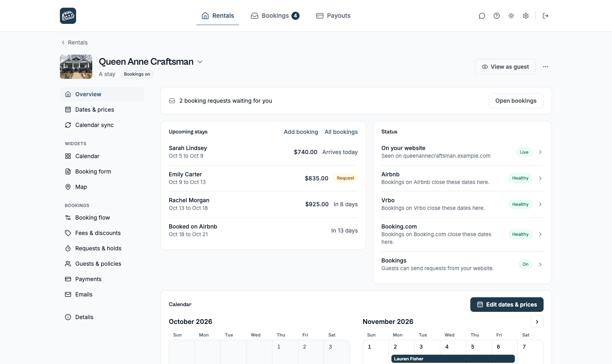Expand the Airbnb status row chevron

540,178
